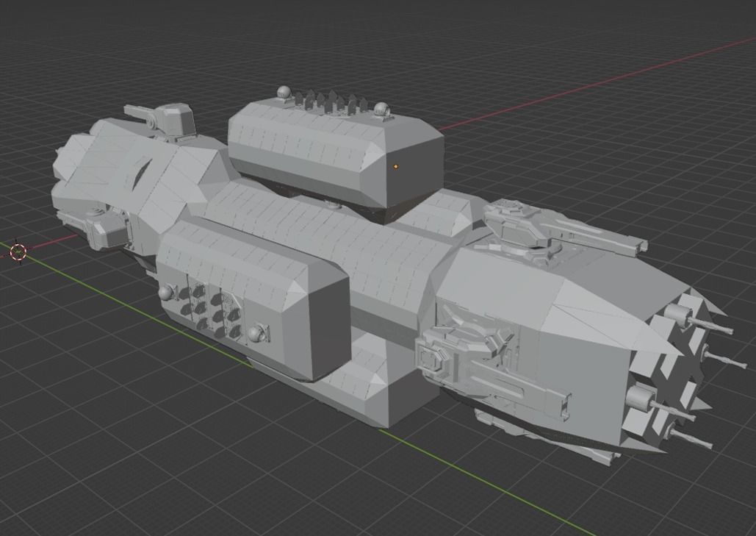Select the large front turret on the bow deck
This screenshot has height=536, width=756.
[x=564, y=231]
